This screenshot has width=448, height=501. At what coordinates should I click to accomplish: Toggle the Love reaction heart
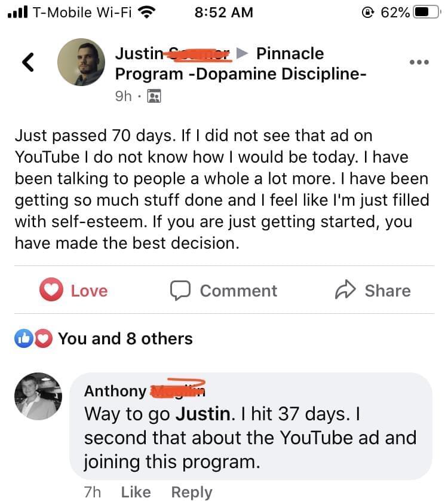[x=52, y=291]
